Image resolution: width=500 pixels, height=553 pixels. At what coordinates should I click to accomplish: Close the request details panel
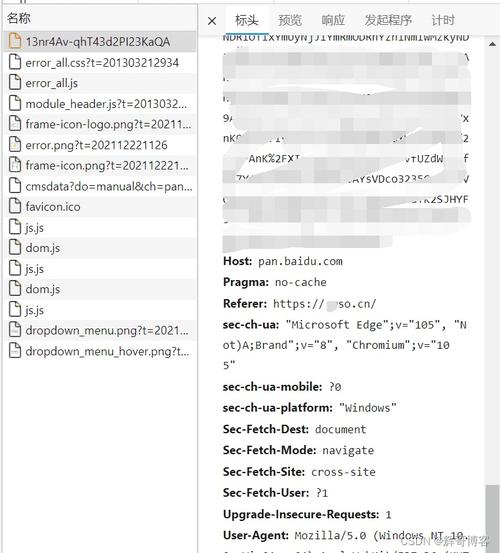[212, 21]
